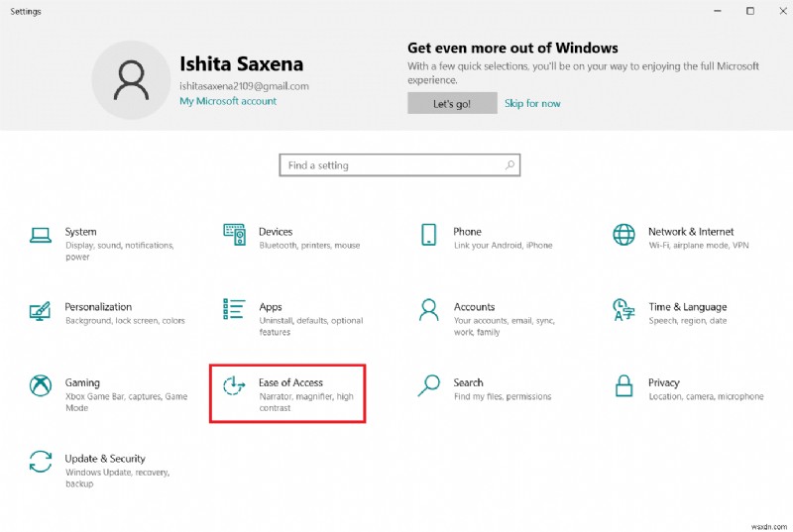Open the Personalization paintbrush icon
793x532 pixels.
(x=41, y=310)
